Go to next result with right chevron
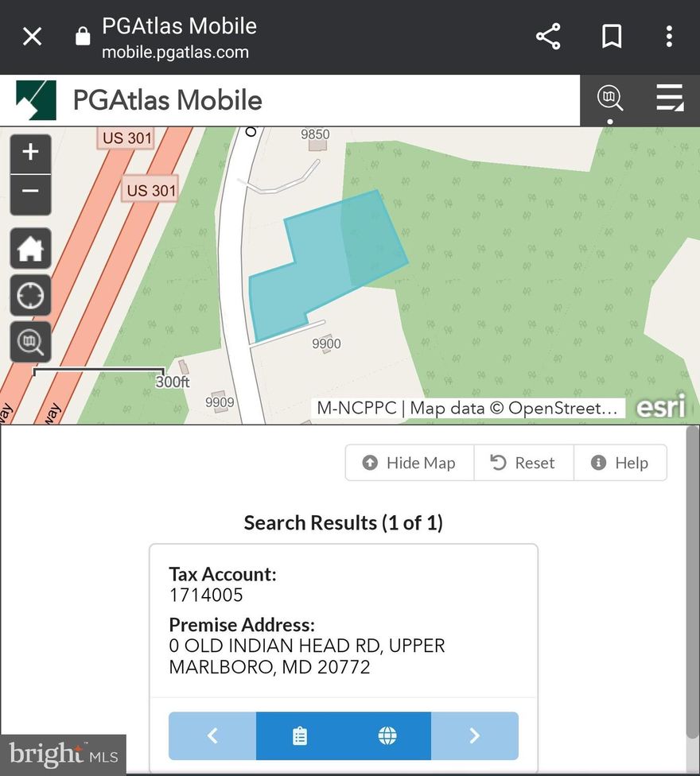 point(476,735)
